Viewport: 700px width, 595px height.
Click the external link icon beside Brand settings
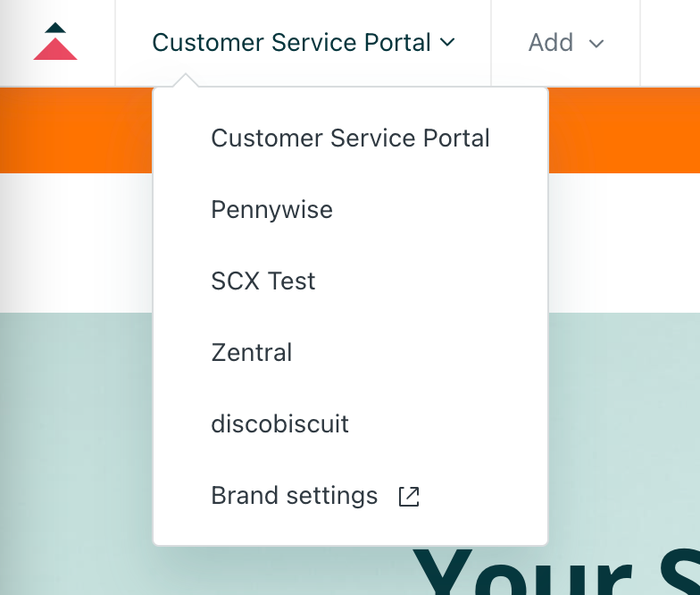(409, 497)
